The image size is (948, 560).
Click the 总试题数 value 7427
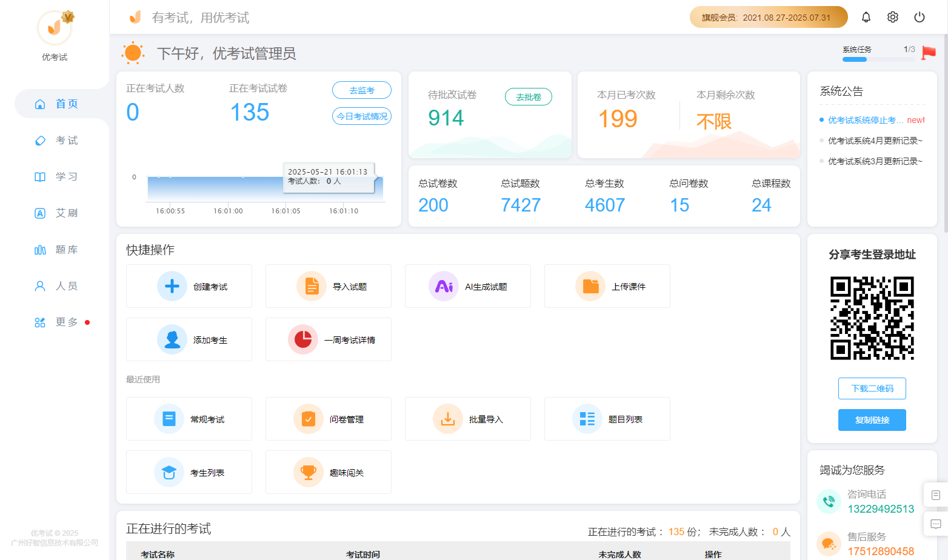click(521, 205)
